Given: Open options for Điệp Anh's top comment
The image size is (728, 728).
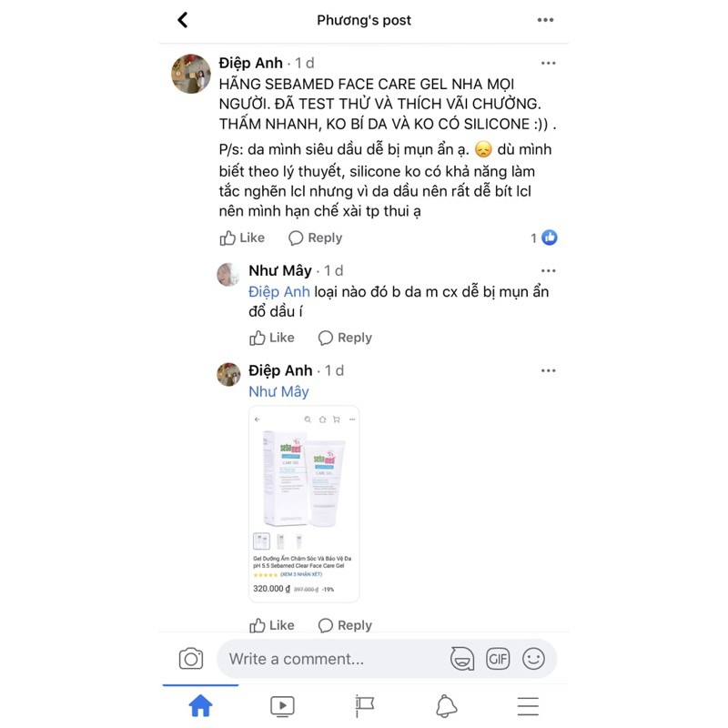Looking at the screenshot, I should coord(549,63).
